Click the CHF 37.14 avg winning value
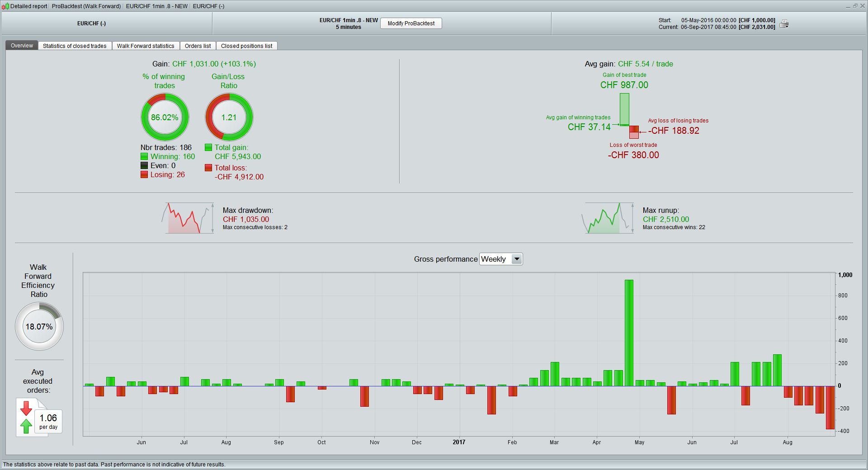This screenshot has height=470, width=868. pos(589,127)
